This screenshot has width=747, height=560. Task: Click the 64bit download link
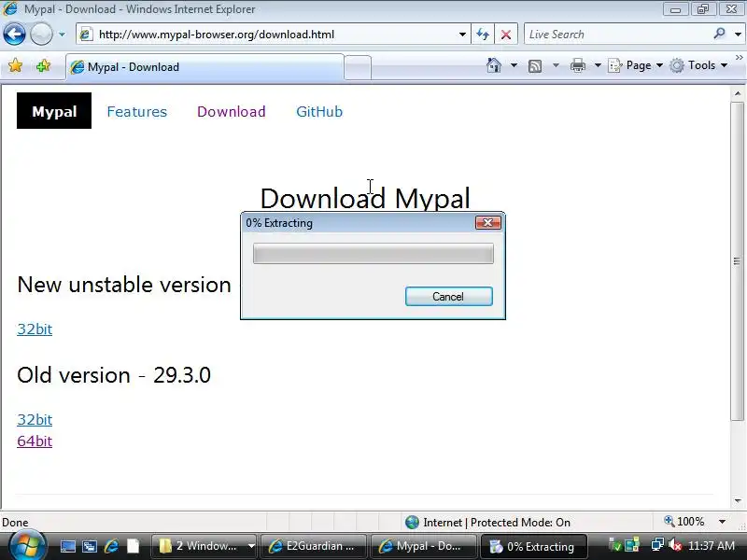point(35,441)
